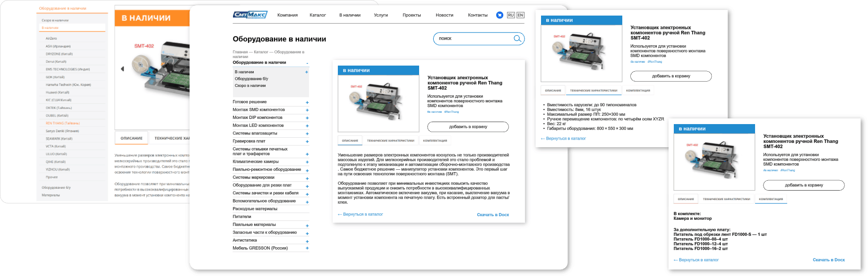Click добавить в корзину in lower right card

[804, 185]
